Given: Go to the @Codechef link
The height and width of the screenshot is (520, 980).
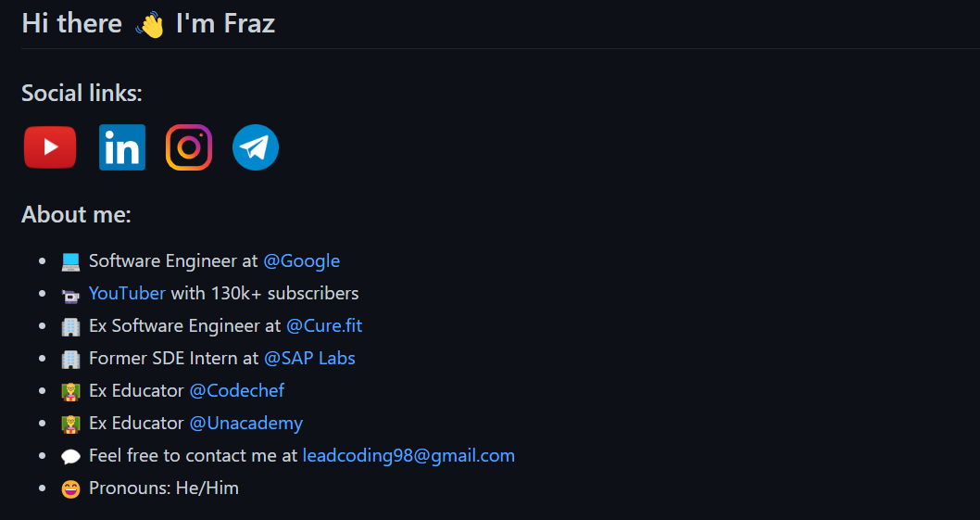Looking at the screenshot, I should pos(237,391).
